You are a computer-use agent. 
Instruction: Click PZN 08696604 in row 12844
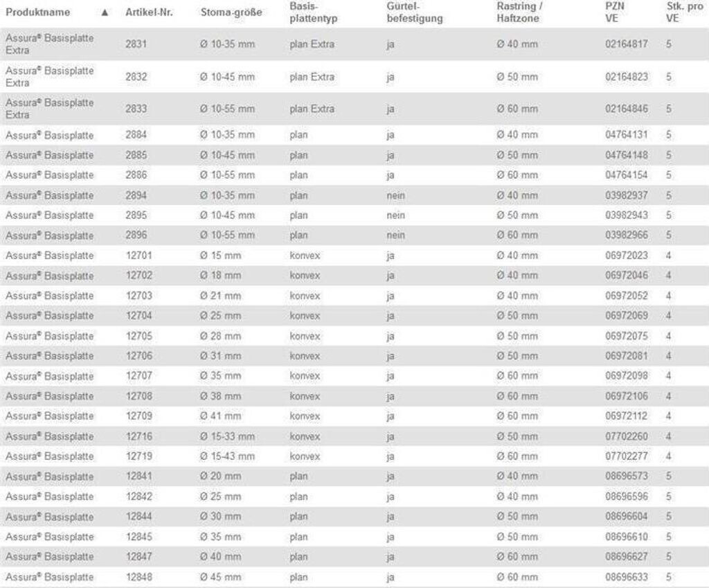(x=626, y=517)
